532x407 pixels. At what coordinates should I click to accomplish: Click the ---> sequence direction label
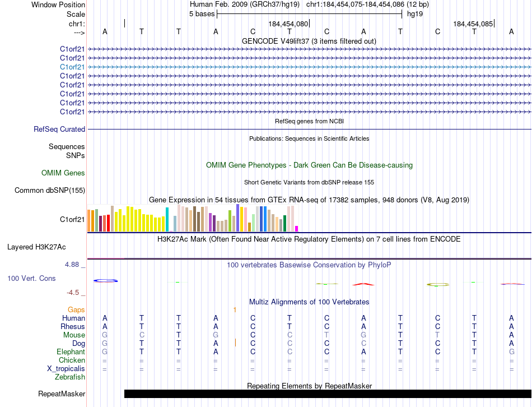pyautogui.click(x=79, y=33)
